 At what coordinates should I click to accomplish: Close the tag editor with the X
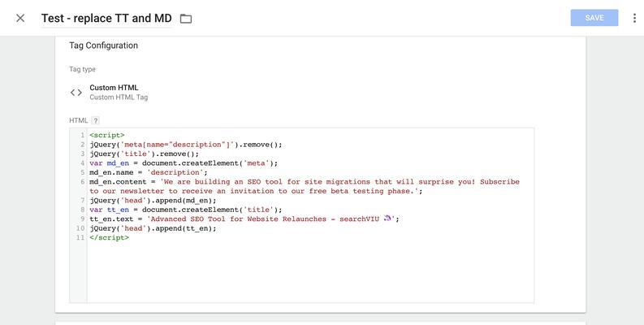coord(20,18)
